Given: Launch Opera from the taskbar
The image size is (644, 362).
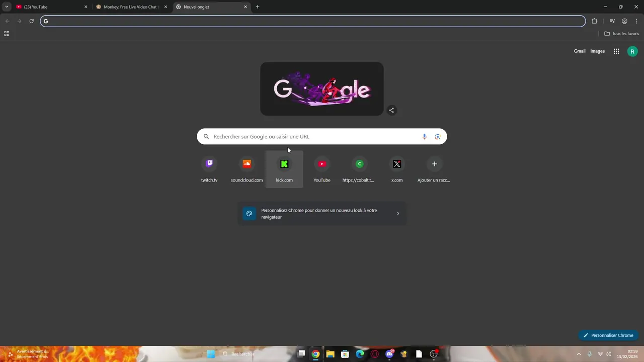Looking at the screenshot, I should pyautogui.click(x=374, y=354).
